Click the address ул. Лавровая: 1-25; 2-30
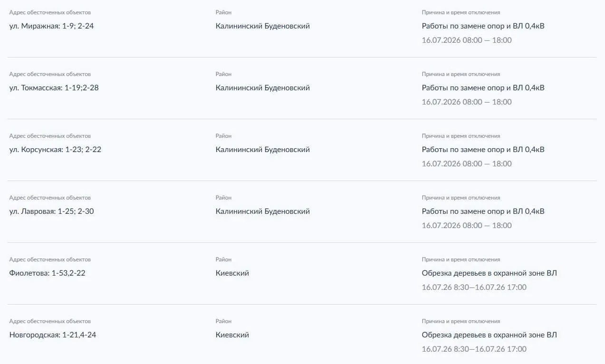Screen dimensions: 605x364 [51, 211]
